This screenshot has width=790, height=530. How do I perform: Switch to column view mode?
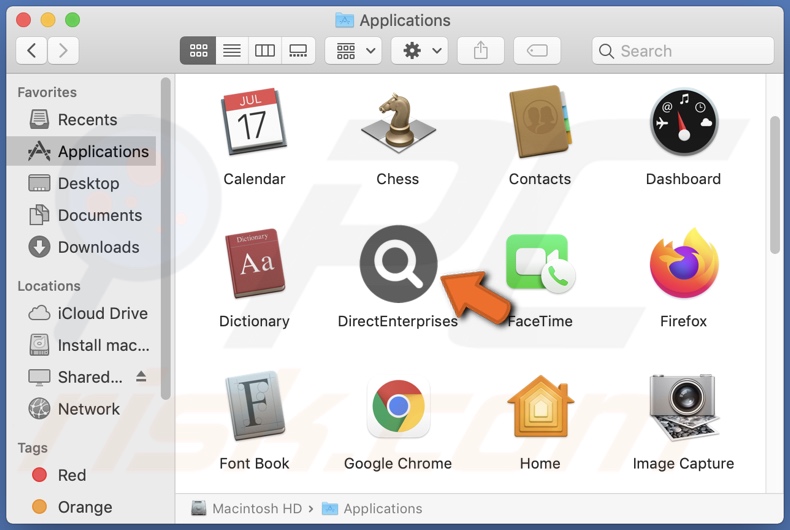tap(265, 50)
